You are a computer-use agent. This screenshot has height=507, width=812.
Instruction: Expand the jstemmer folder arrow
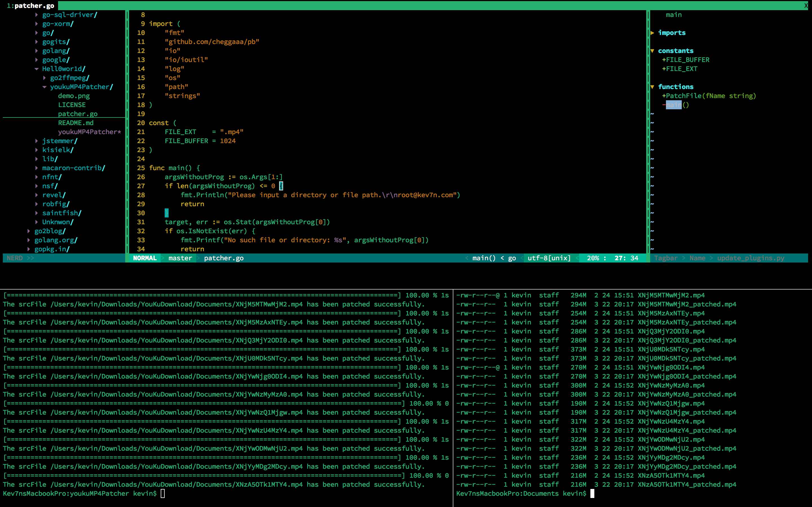(x=37, y=141)
